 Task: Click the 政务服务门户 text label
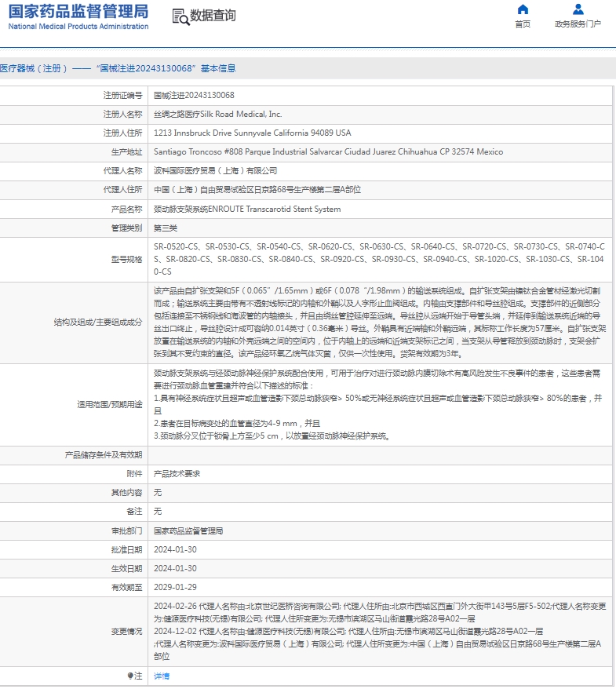(578, 24)
